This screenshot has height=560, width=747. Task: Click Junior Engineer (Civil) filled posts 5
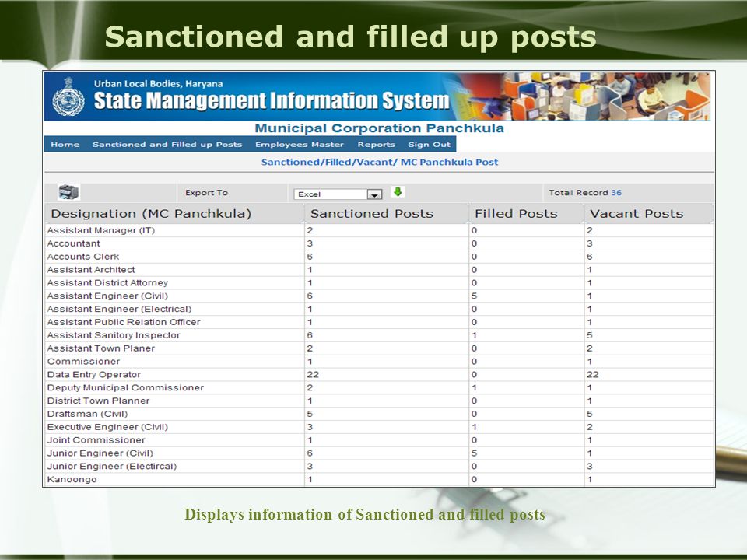474,453
